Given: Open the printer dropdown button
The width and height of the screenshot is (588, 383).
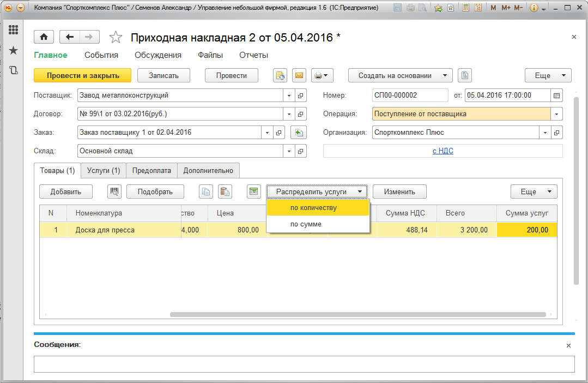Looking at the screenshot, I should tap(322, 76).
